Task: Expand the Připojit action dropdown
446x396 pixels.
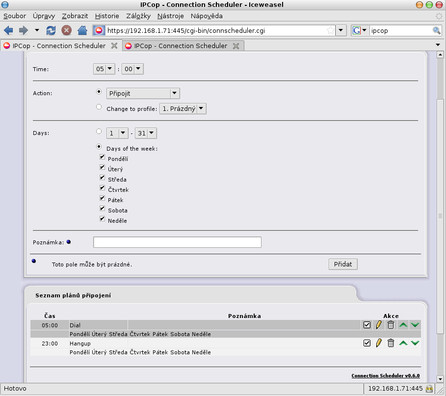Action: pos(143,93)
